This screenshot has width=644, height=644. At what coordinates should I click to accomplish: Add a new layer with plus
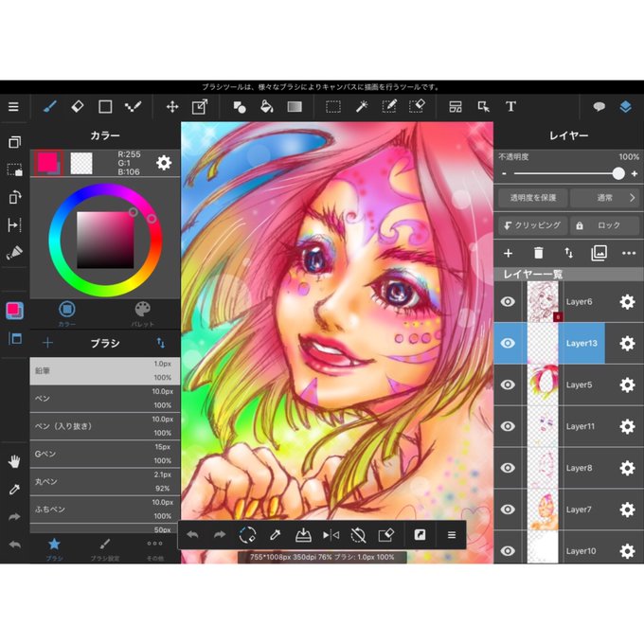tap(508, 253)
